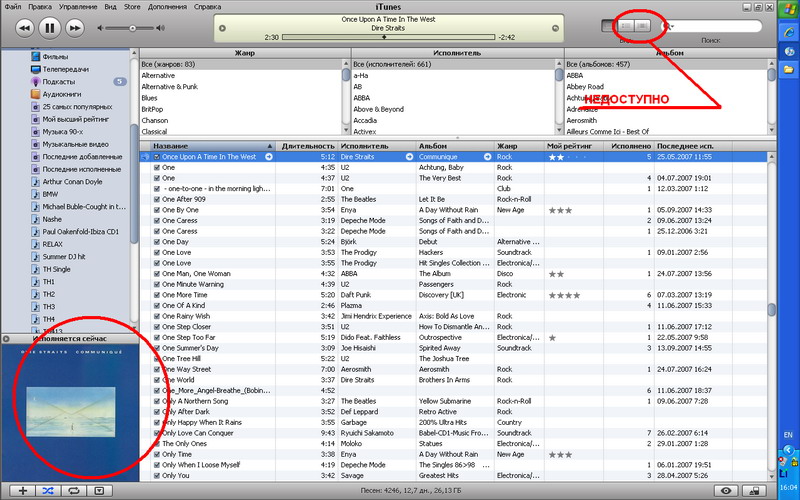Viewport: 800px width, 500px height.
Task: Open smart playlist Музыка 90-х
Action: coord(62,132)
